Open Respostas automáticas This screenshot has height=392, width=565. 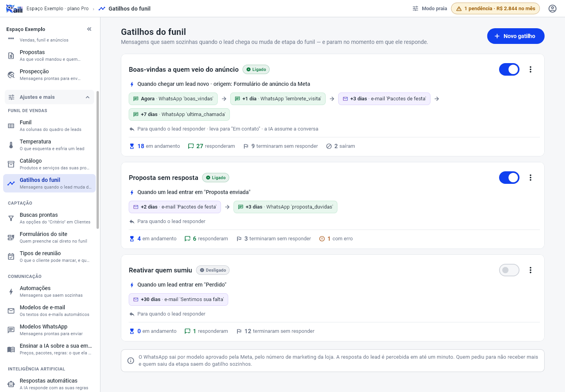[49, 384]
